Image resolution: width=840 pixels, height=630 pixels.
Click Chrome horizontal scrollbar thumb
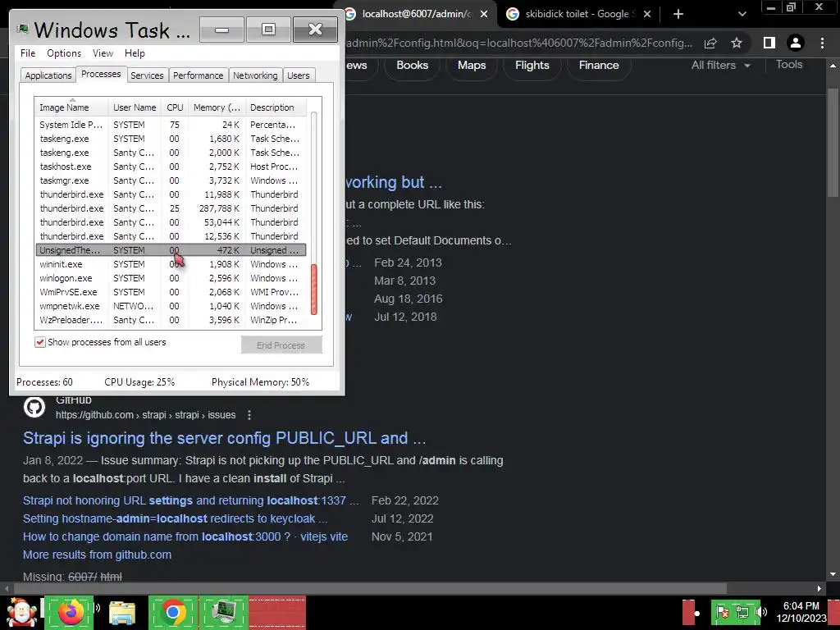(x=368, y=588)
